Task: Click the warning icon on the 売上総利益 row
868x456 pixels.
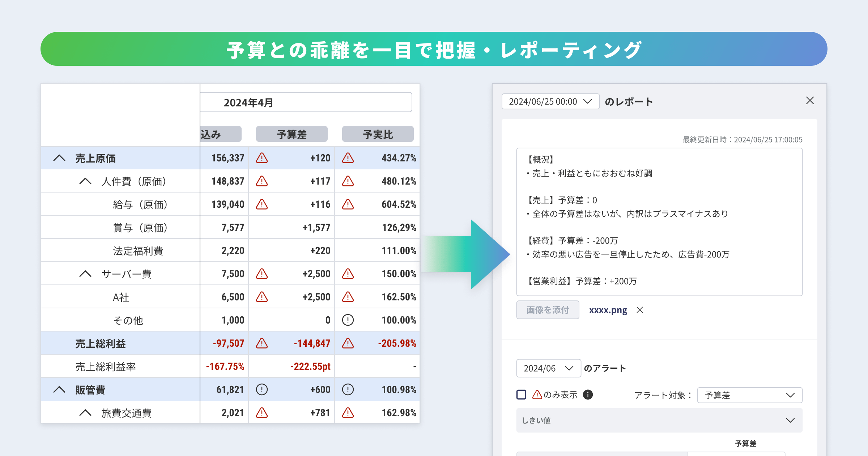Action: (x=261, y=343)
